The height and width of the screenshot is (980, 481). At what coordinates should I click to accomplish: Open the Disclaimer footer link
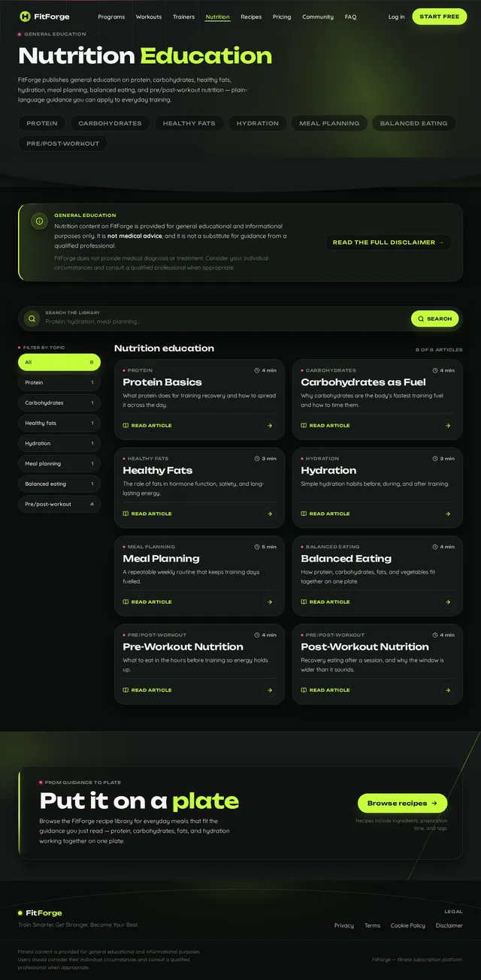449,926
